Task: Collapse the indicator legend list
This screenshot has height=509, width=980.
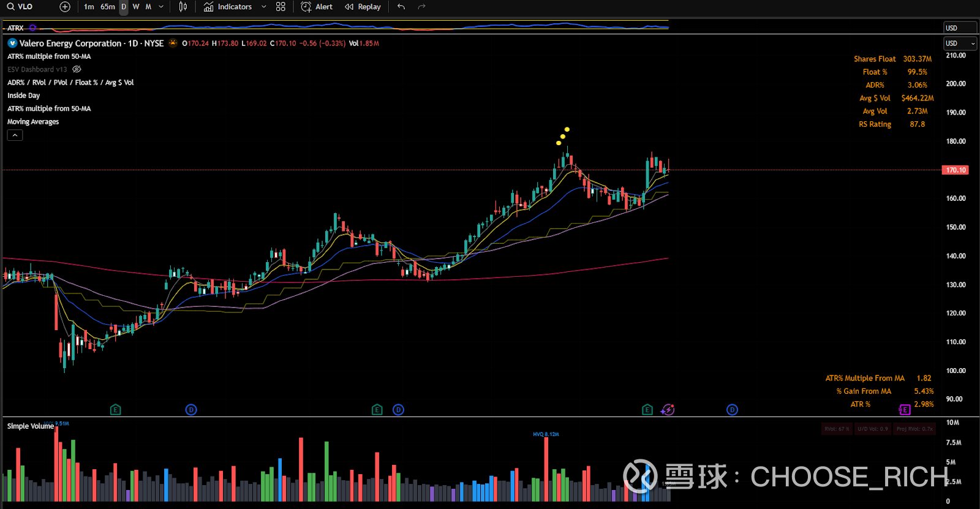Action: [x=15, y=135]
